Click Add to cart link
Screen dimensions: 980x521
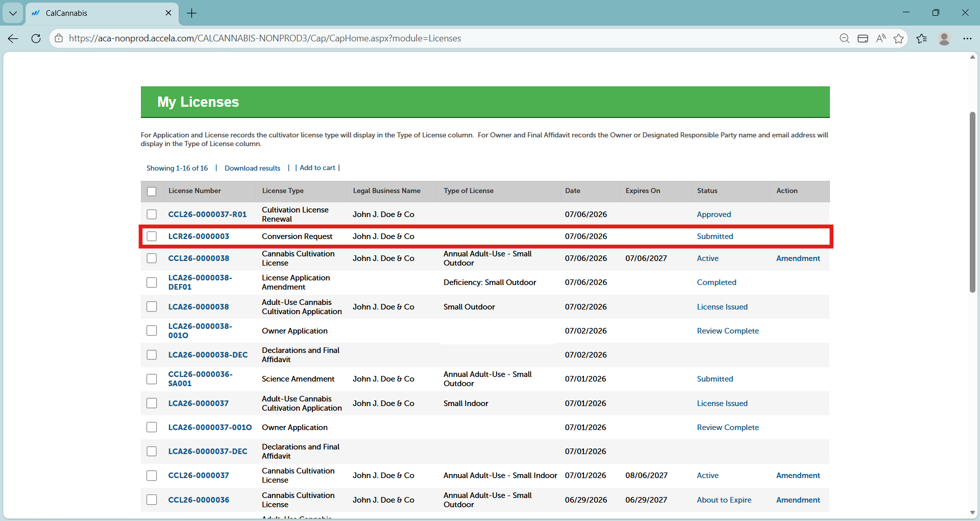317,168
